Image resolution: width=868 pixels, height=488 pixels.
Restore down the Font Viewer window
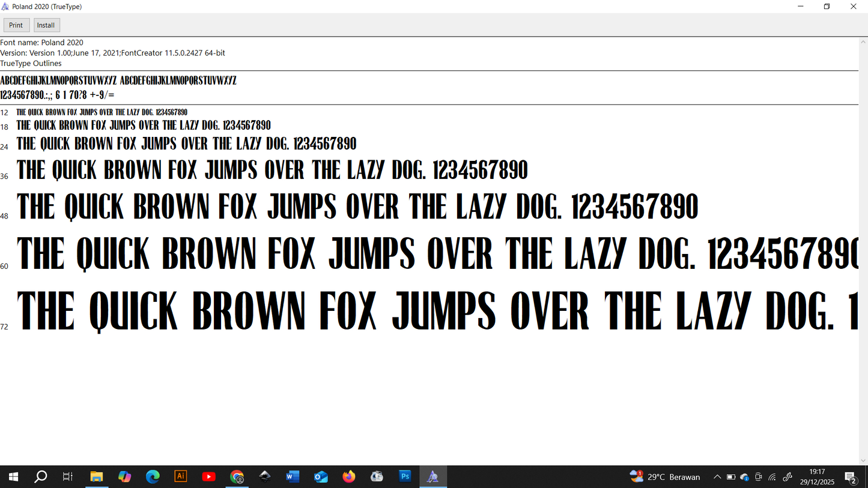pyautogui.click(x=827, y=7)
